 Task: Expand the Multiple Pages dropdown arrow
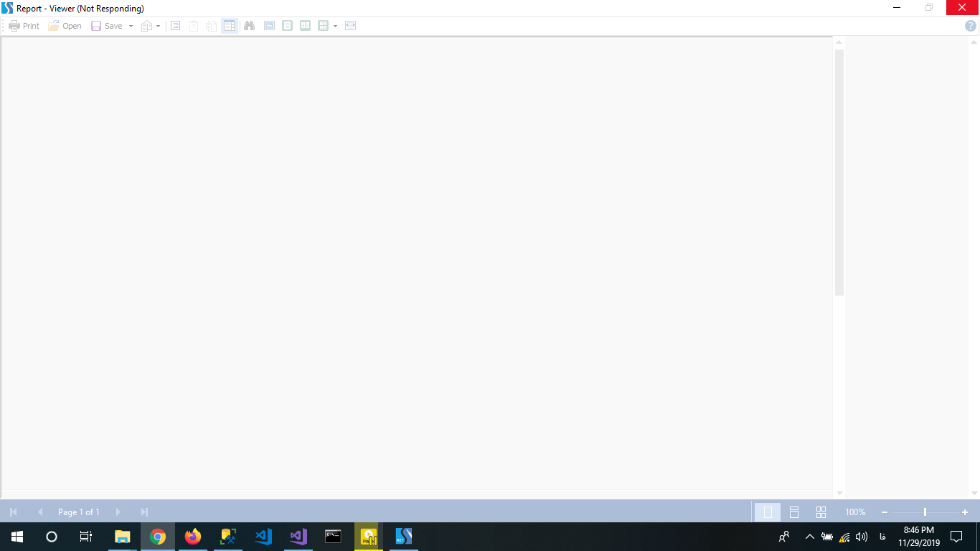click(335, 26)
